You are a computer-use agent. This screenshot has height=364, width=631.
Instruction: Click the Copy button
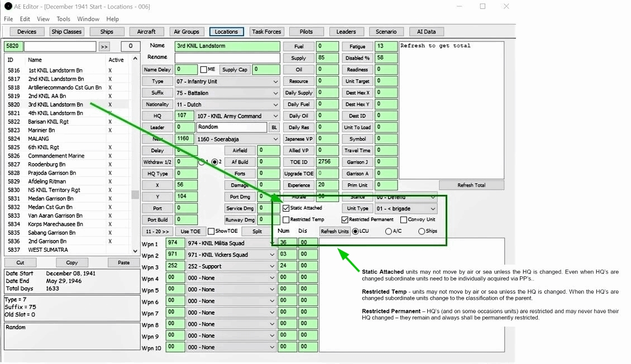[x=72, y=262]
